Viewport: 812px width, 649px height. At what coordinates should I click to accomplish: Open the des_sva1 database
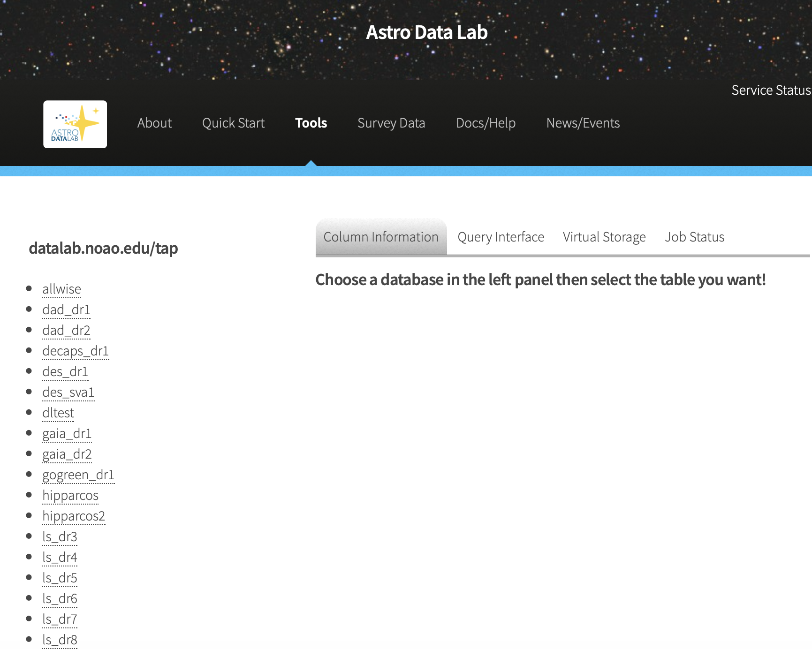point(68,392)
